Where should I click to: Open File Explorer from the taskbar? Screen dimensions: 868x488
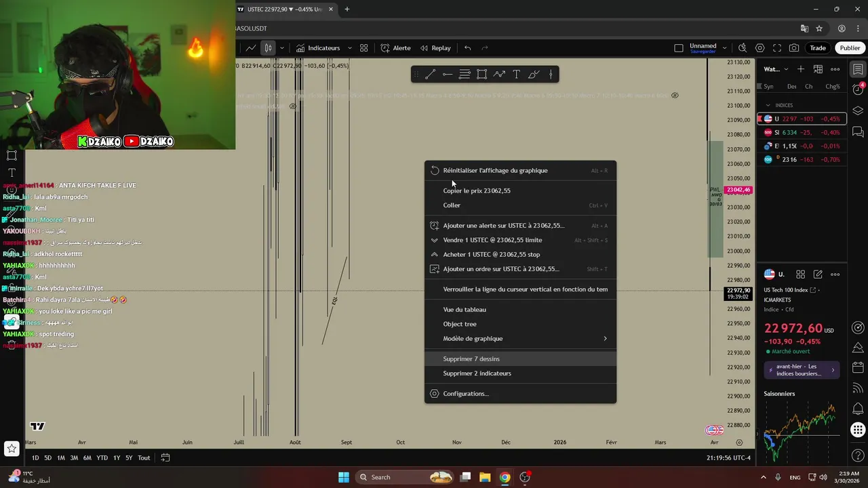pyautogui.click(x=485, y=477)
